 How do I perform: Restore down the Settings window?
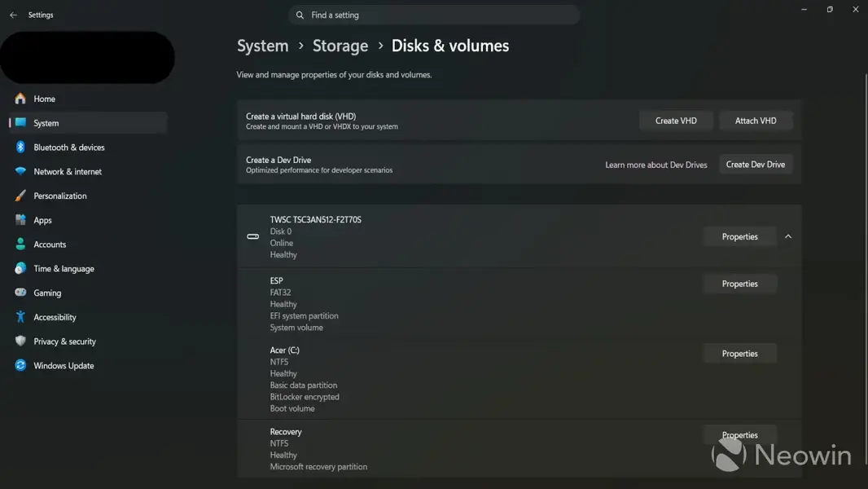coord(830,10)
